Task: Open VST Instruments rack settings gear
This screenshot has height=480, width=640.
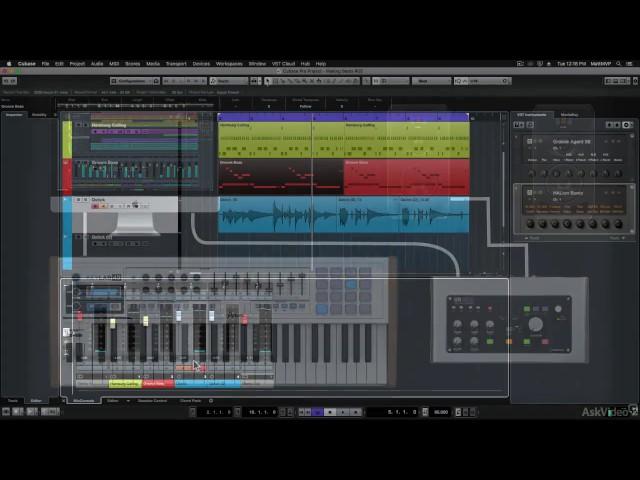Action: click(x=625, y=125)
